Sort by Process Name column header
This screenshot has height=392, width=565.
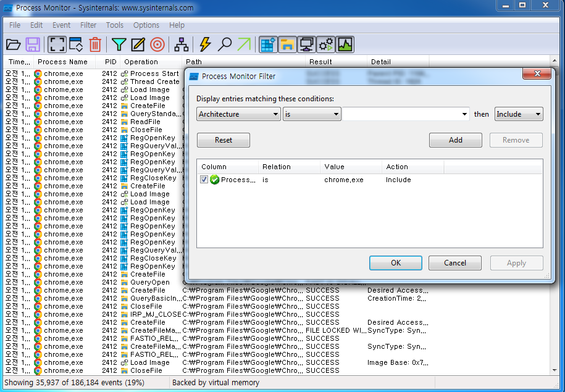click(64, 62)
